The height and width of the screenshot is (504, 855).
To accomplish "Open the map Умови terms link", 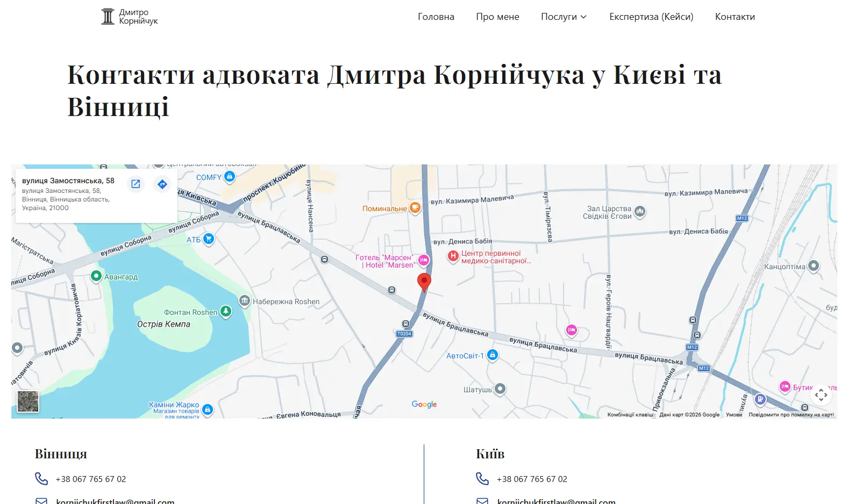I will coord(733,415).
